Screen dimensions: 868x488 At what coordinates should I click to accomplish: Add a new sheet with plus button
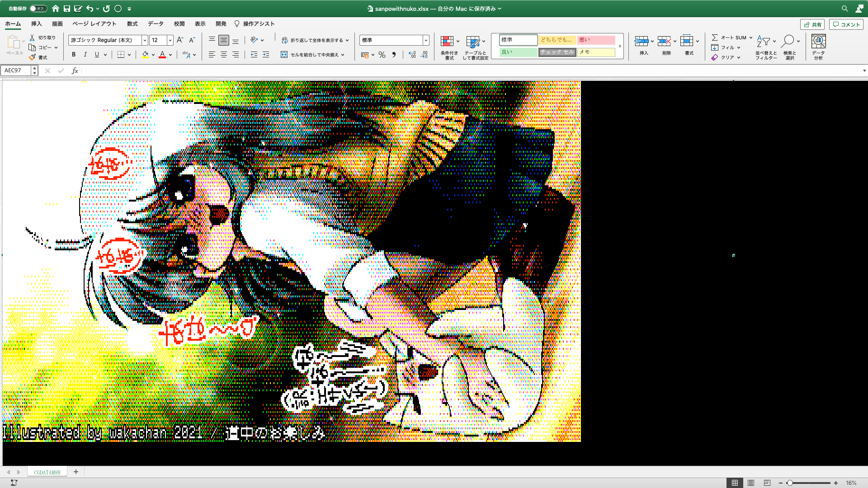pyautogui.click(x=76, y=472)
